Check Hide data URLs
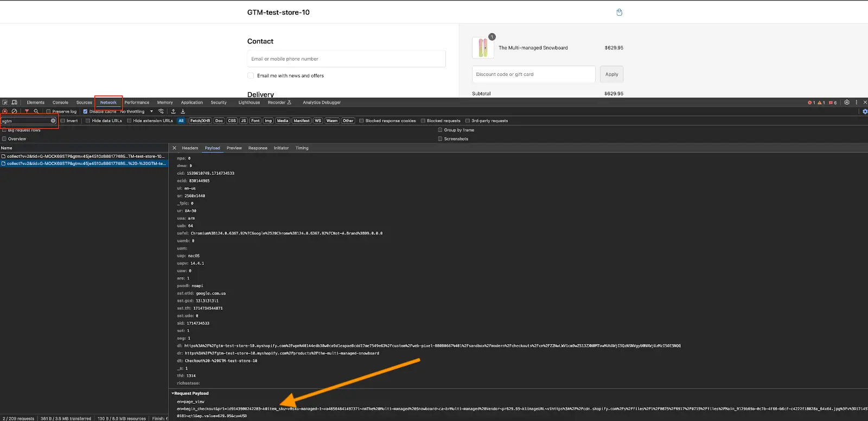Image resolution: width=868 pixels, height=421 pixels. tap(88, 121)
